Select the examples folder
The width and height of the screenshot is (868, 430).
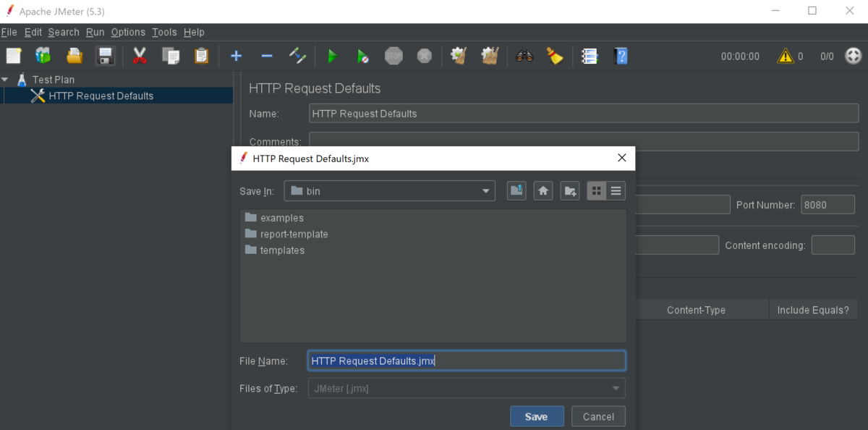(x=274, y=218)
